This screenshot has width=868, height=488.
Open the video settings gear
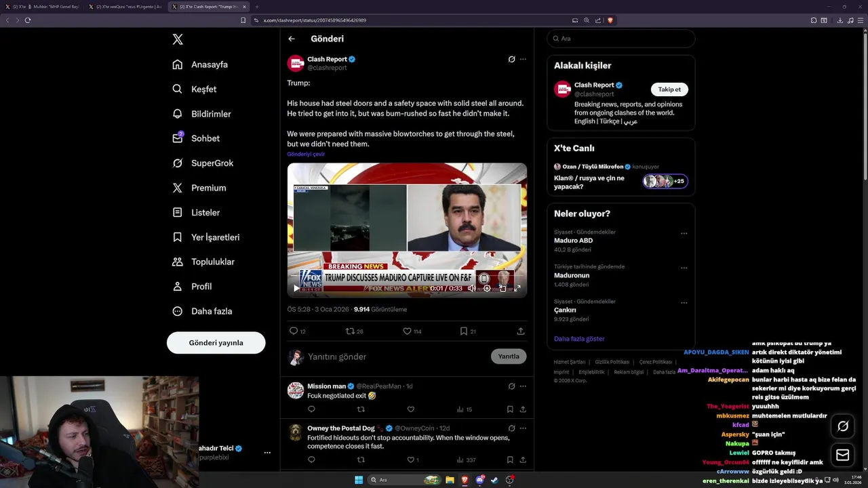point(487,288)
